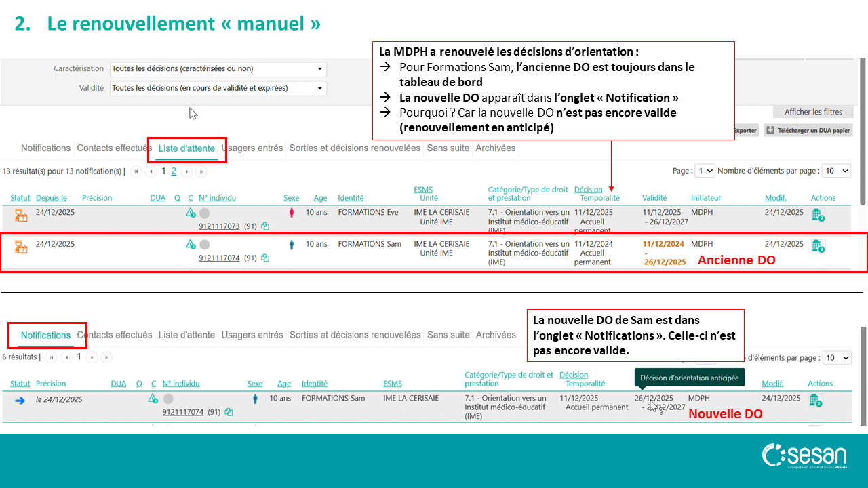The image size is (868, 488).
Task: Click the Afficher les filtres button
Action: [x=813, y=112]
